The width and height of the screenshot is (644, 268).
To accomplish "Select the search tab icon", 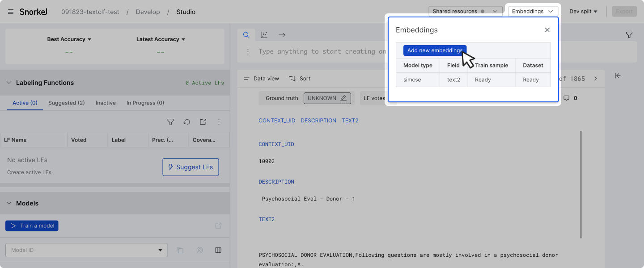I will pyautogui.click(x=246, y=35).
